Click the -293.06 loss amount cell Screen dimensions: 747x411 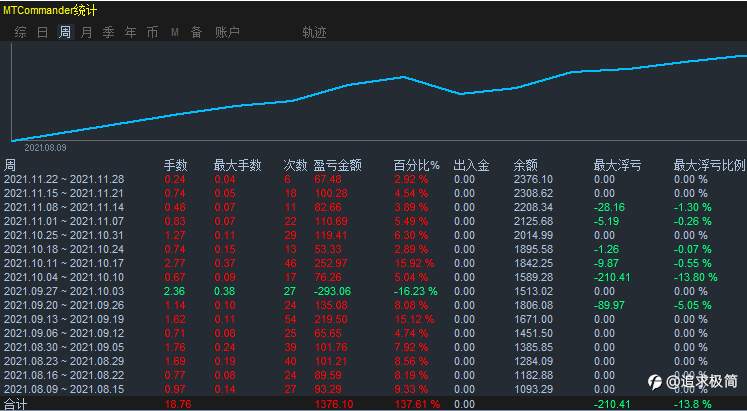333,291
